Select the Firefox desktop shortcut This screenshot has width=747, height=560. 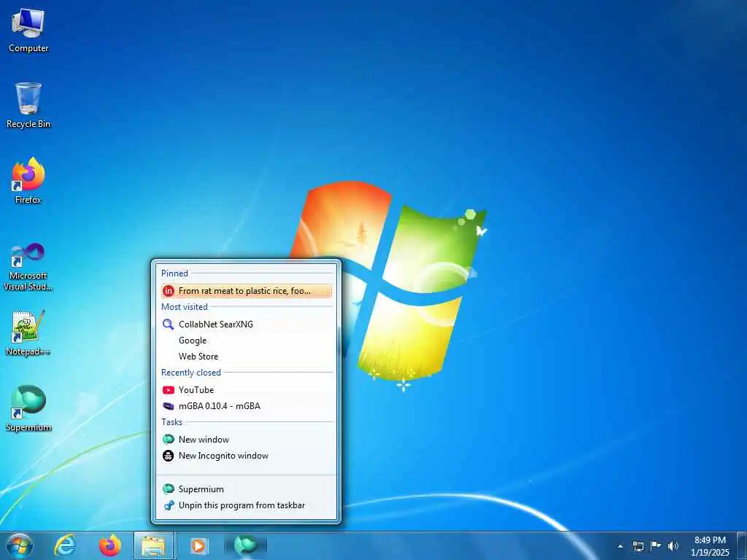pyautogui.click(x=28, y=181)
